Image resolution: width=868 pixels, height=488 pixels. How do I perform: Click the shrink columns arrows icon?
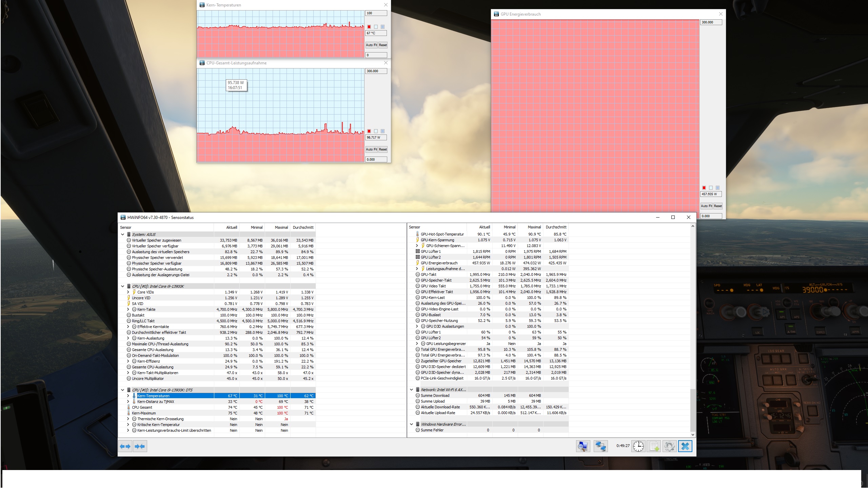(x=140, y=446)
